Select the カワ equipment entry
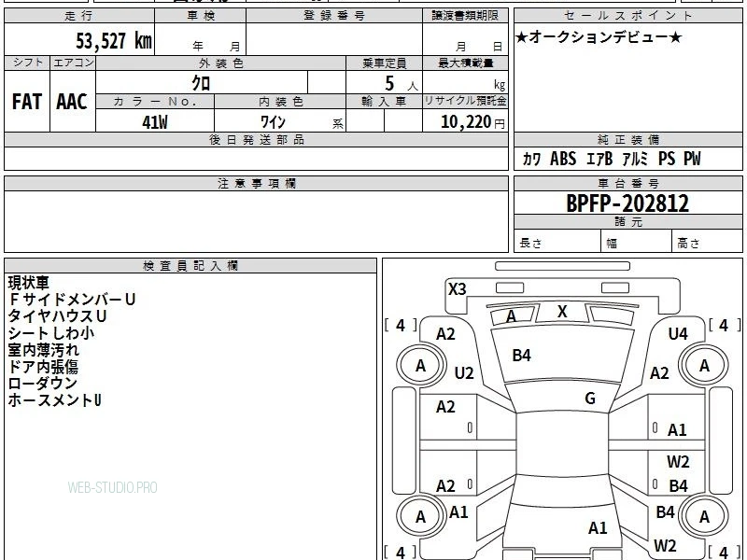 531,159
